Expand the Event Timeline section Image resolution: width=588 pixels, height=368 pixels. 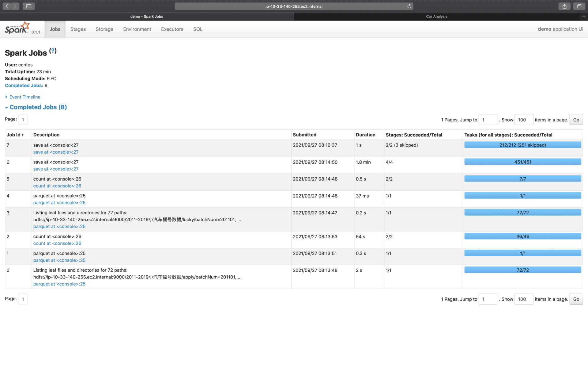tap(24, 97)
